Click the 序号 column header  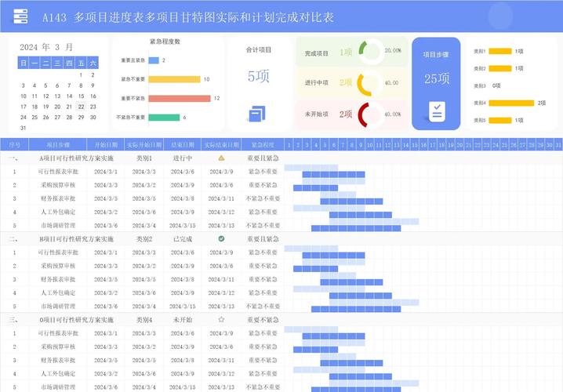(14, 145)
